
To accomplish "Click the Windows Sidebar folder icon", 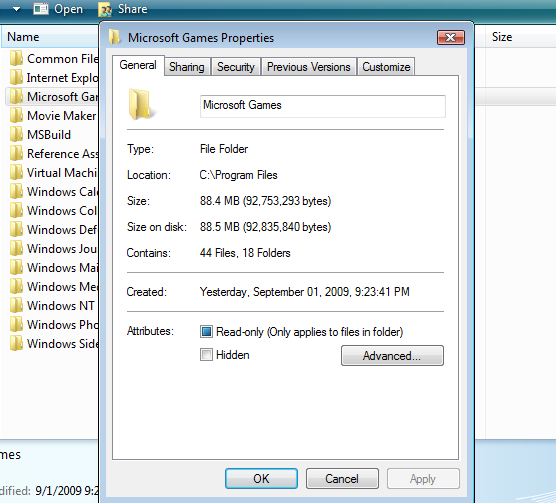I will (x=16, y=343).
